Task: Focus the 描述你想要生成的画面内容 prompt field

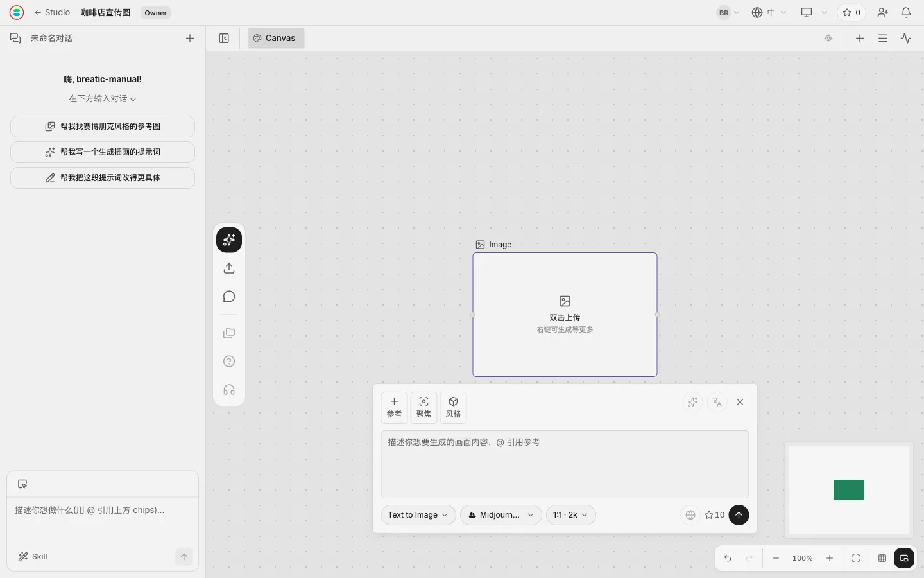Action: tap(565, 464)
